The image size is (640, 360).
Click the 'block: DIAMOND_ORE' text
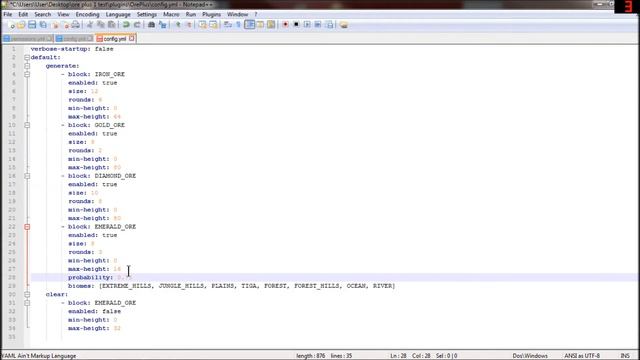(x=102, y=176)
